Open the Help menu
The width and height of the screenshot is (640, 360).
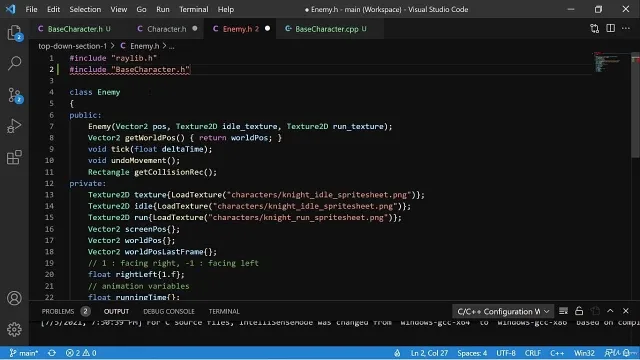pyautogui.click(x=226, y=9)
